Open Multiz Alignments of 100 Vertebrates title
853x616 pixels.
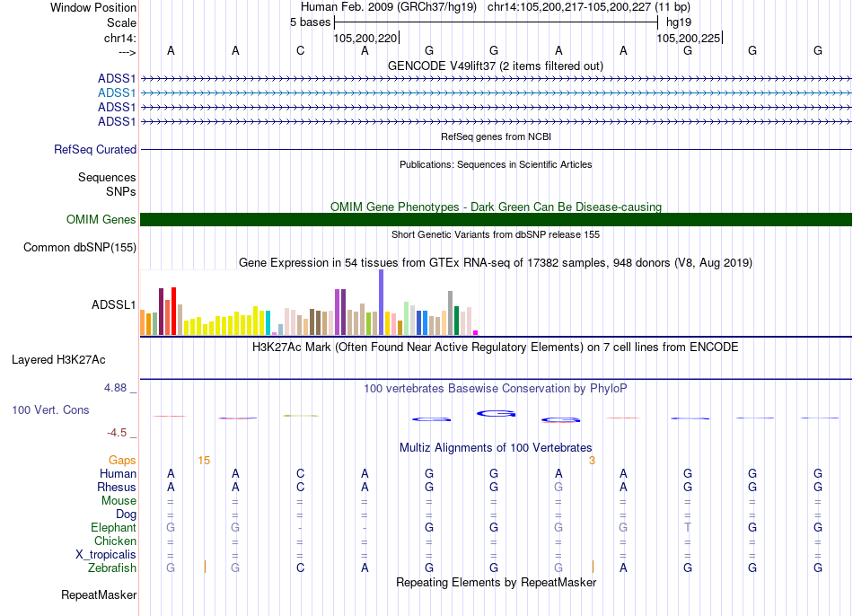[x=496, y=448]
